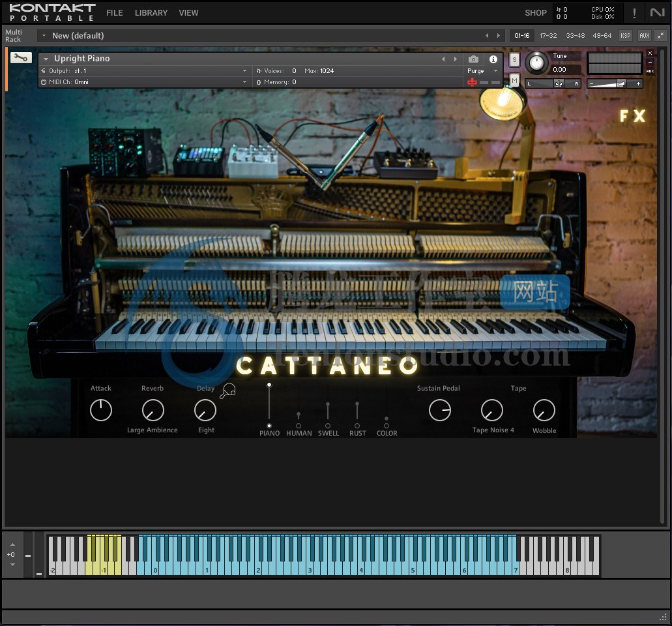Viewport: 672px width, 626px height.
Task: Open the LIBRARY menu
Action: click(151, 13)
